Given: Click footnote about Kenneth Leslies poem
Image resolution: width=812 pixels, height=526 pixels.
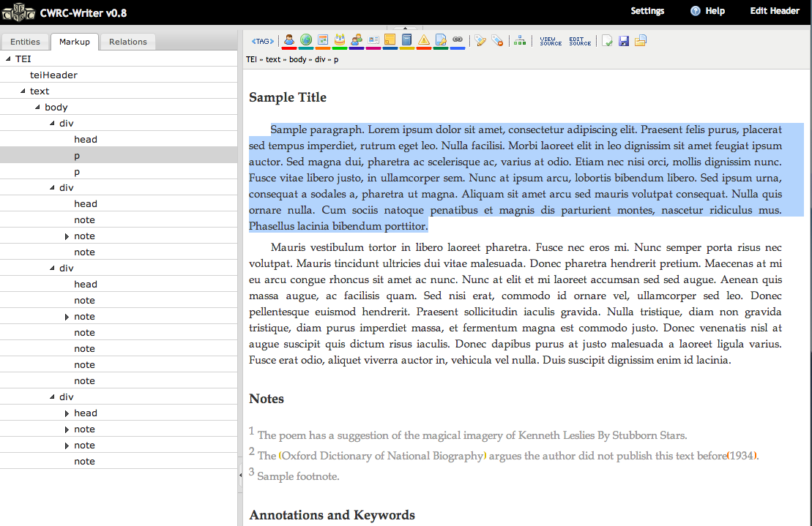Looking at the screenshot, I should 472,435.
